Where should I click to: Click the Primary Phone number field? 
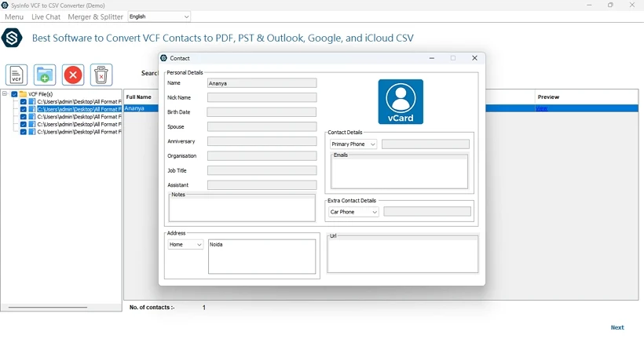[426, 144]
